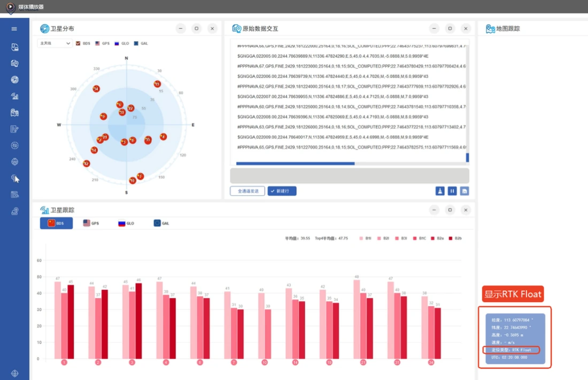Toggle the B2a signal legend swatch
588x380 pixels.
click(433, 238)
